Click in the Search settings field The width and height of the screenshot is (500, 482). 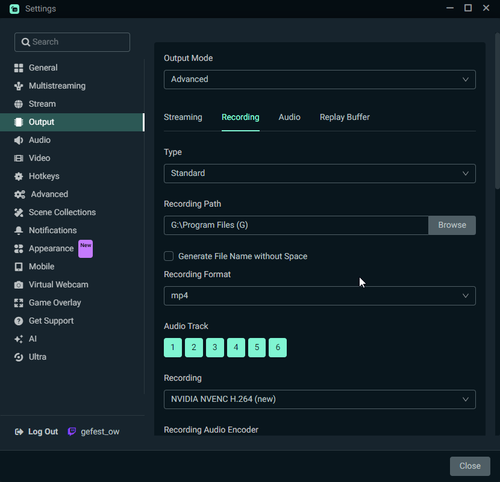[x=72, y=42]
